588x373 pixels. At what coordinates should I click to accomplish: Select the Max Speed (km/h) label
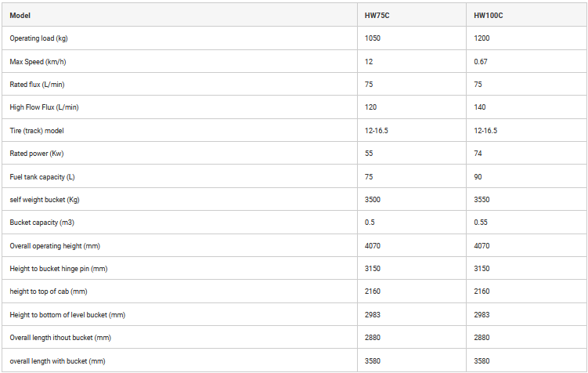(x=38, y=62)
